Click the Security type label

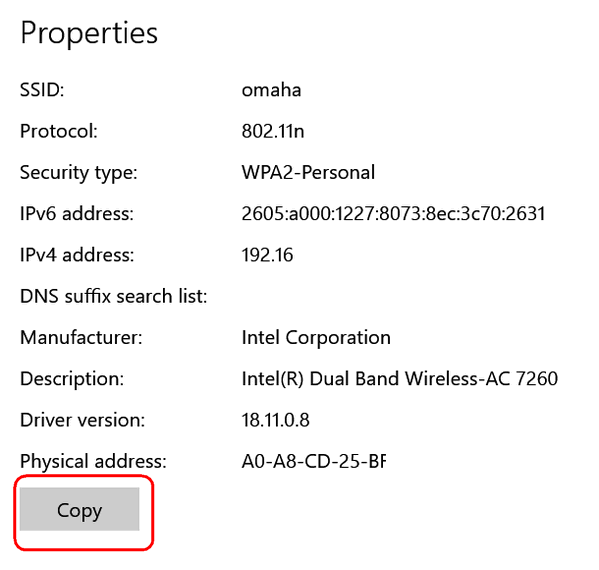(79, 173)
